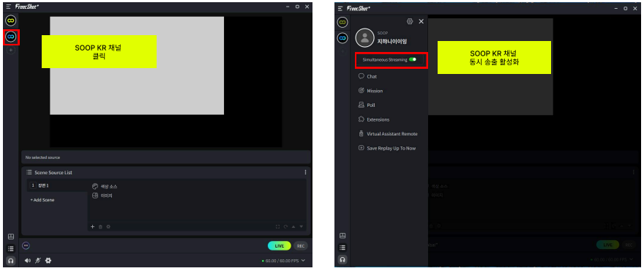Image resolution: width=644 pixels, height=271 pixels.
Task: Open channel panel settings hexagon gear icon
Action: tap(410, 21)
